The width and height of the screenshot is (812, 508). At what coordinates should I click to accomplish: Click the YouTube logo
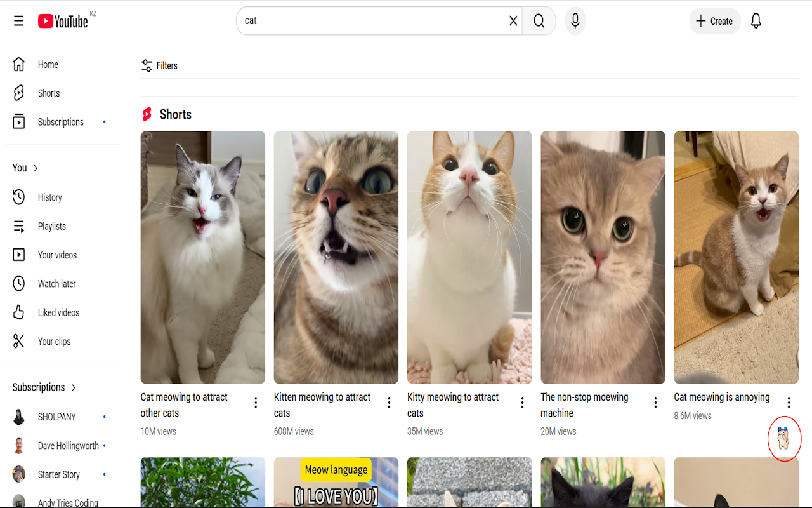point(63,21)
